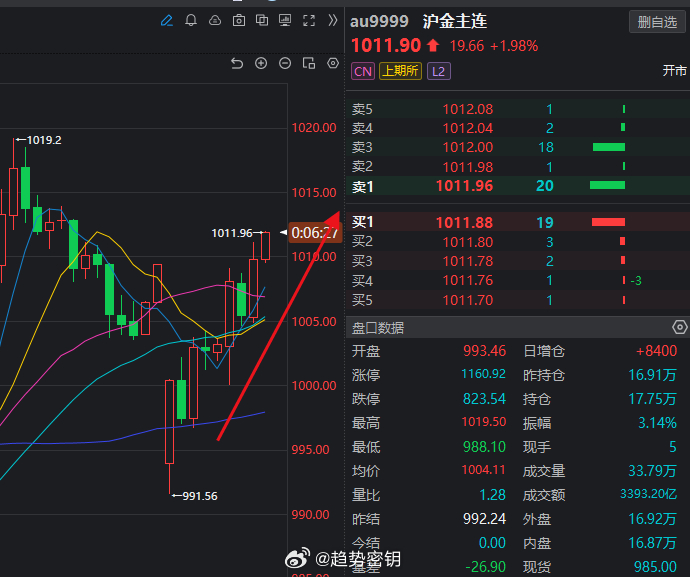
Task: Click the 现货 value 985.00
Action: click(655, 567)
